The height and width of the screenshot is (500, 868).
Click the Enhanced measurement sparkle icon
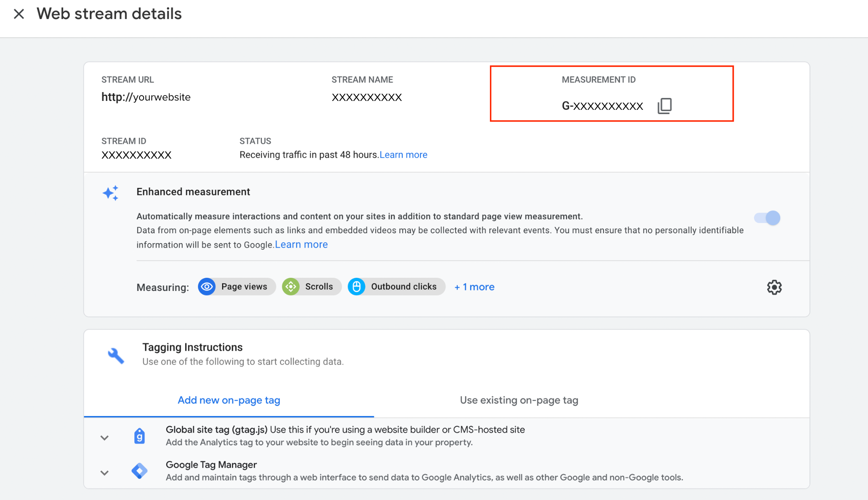coord(111,193)
